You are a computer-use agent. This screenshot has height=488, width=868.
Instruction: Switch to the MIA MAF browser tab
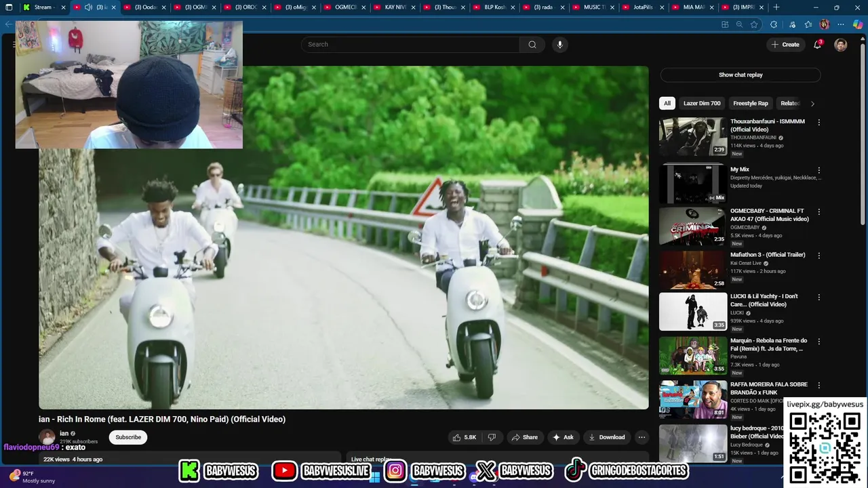click(x=694, y=7)
